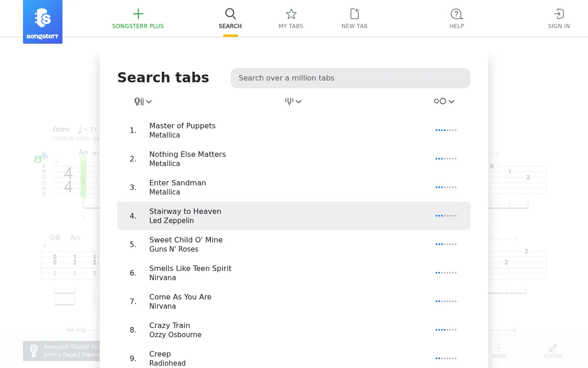Open New Tab
This screenshot has height=368, width=588.
[355, 19]
